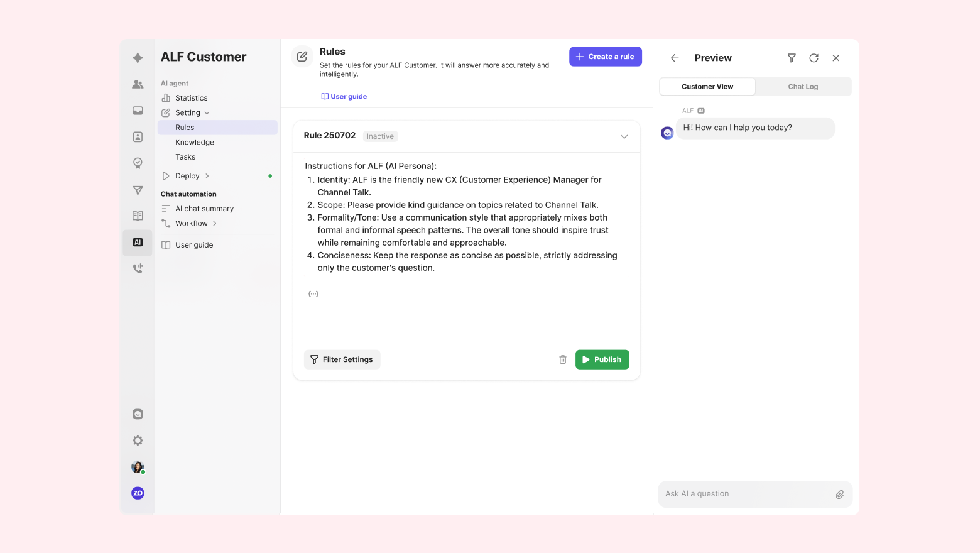Open the AI section in left sidebar
Screen dimensions: 980x553
click(x=138, y=243)
